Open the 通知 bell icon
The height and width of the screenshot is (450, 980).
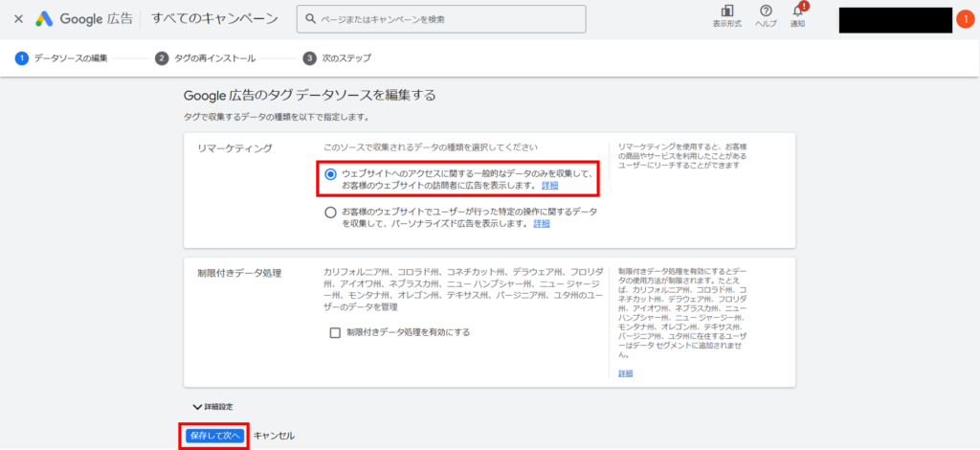pos(797,16)
